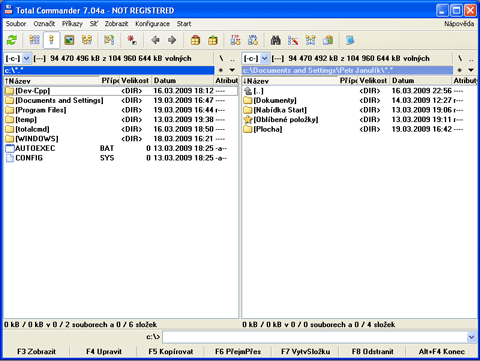The height and width of the screenshot is (361, 480).
Task: Expand the command line history dropdown
Action: coord(471,337)
